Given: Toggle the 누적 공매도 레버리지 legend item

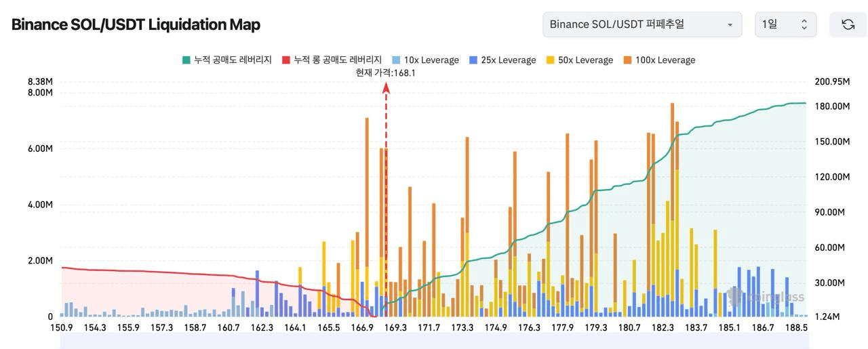Looking at the screenshot, I should [x=227, y=60].
